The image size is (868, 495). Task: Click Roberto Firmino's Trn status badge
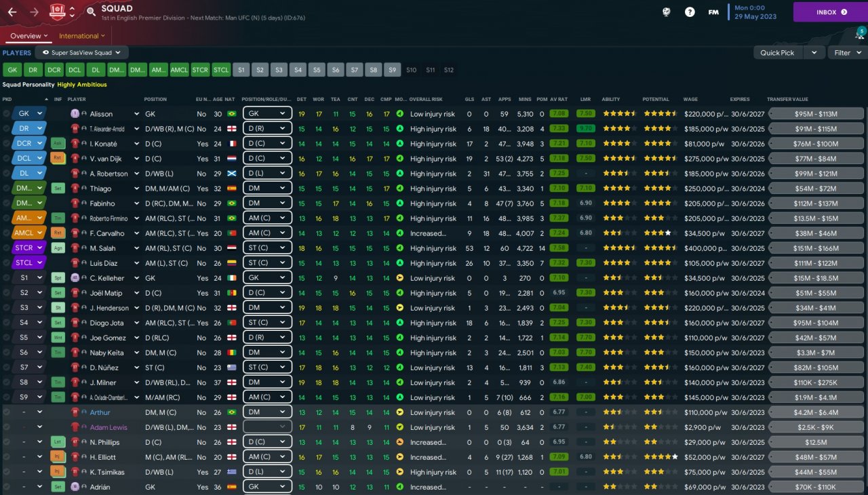(58, 218)
